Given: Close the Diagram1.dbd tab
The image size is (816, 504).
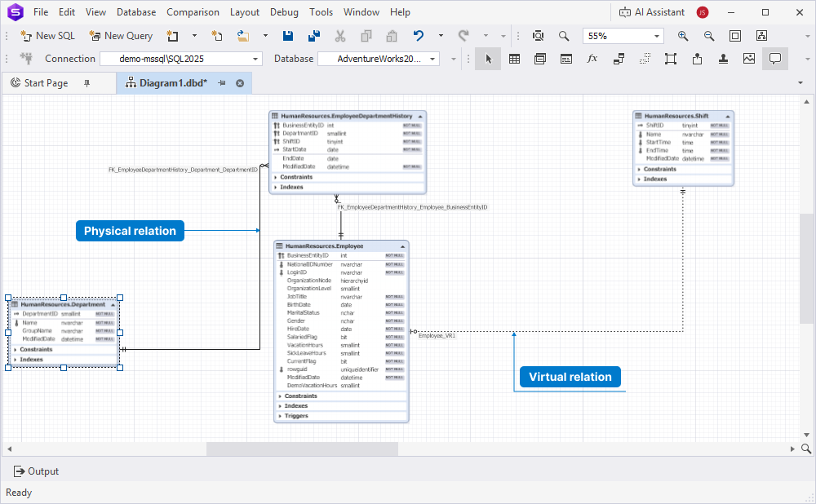Looking at the screenshot, I should pyautogui.click(x=240, y=83).
